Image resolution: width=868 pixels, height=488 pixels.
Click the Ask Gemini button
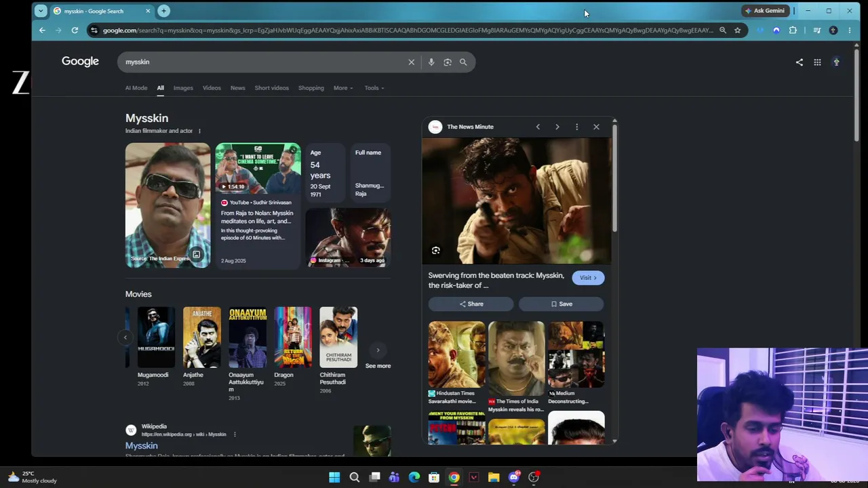pos(765,11)
